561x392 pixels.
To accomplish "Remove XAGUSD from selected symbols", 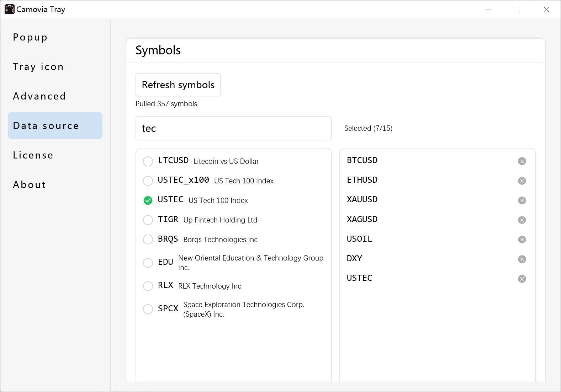I will (x=522, y=220).
